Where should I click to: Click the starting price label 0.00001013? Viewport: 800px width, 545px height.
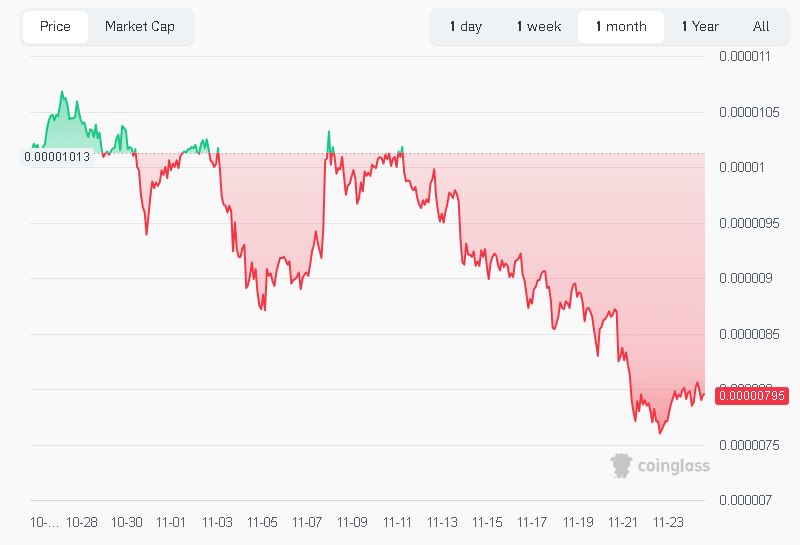[57, 156]
